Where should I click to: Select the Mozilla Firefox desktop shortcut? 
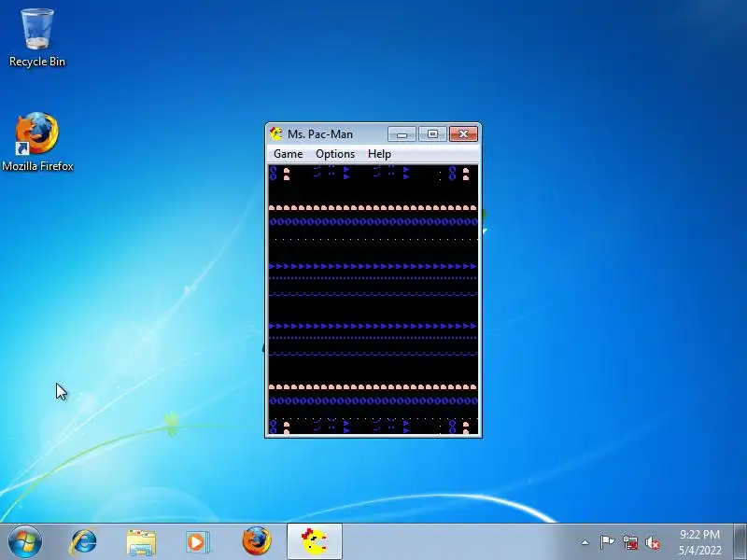pos(37,142)
